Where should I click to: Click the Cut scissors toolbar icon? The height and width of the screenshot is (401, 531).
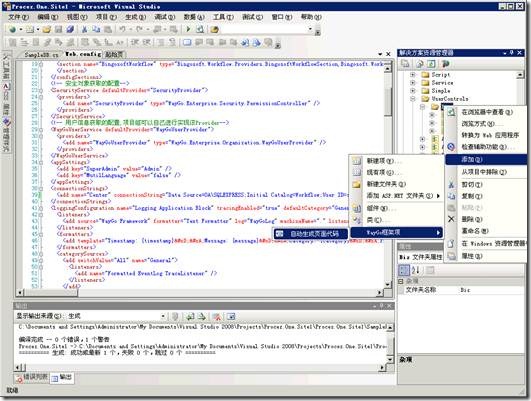pyautogui.click(x=85, y=30)
